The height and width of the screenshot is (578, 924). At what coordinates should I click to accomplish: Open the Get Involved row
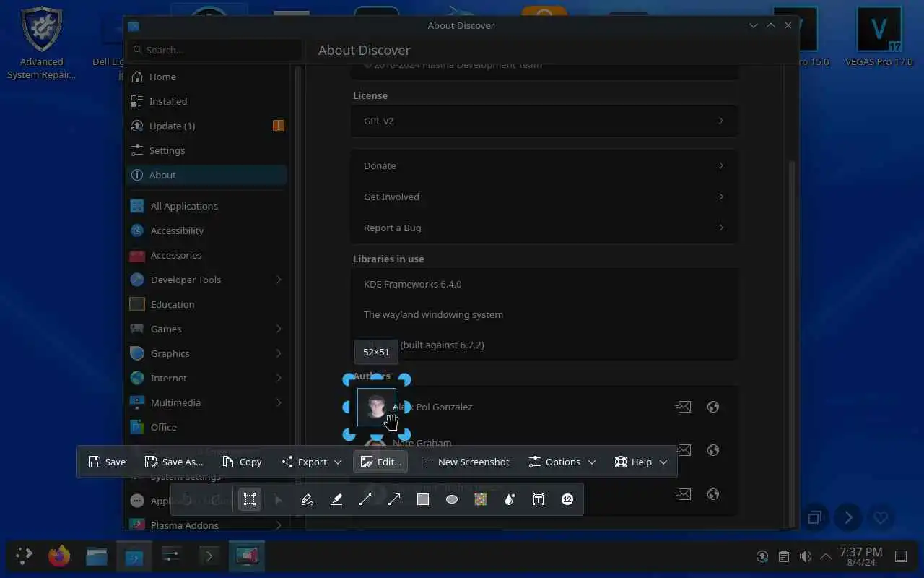(544, 197)
